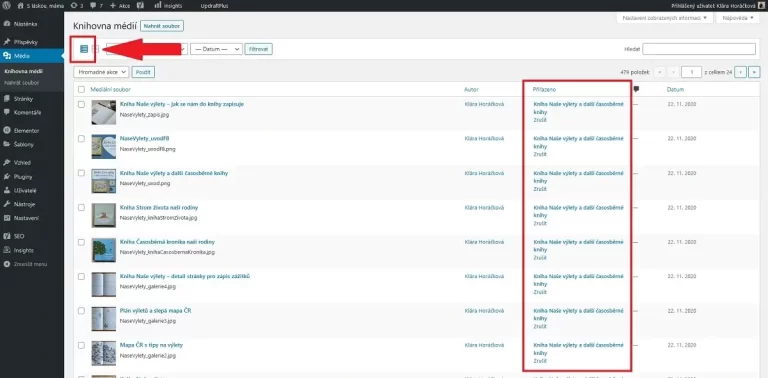Switch to list view icon

coord(84,49)
